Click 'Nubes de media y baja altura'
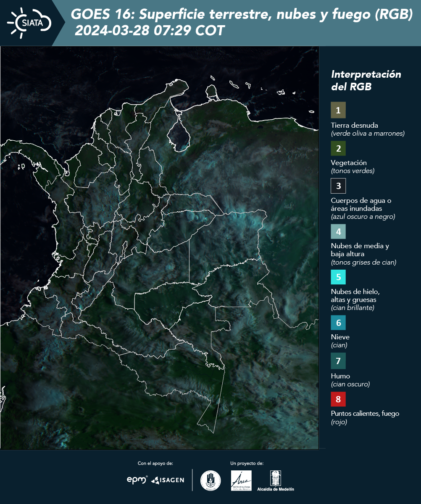This screenshot has width=421, height=504. pyautogui.click(x=360, y=250)
